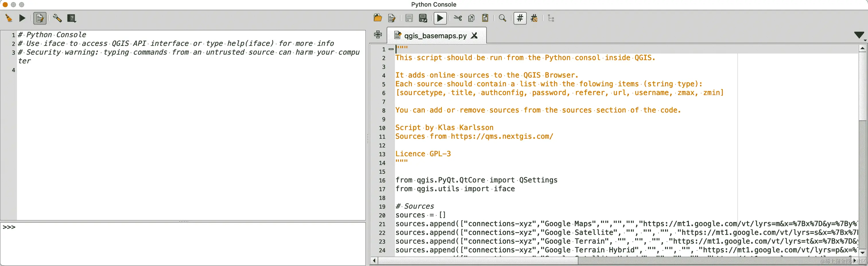Click the greyed-out Save script icon
The width and height of the screenshot is (868, 266).
[x=409, y=18]
